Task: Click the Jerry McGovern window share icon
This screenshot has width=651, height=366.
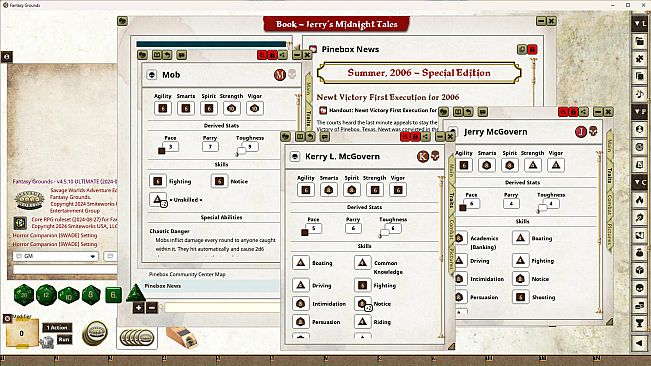Action: (x=583, y=112)
